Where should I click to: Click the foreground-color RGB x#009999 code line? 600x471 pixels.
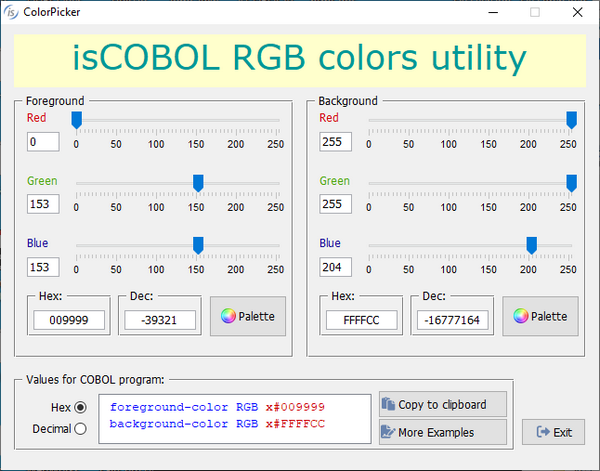tap(217, 407)
